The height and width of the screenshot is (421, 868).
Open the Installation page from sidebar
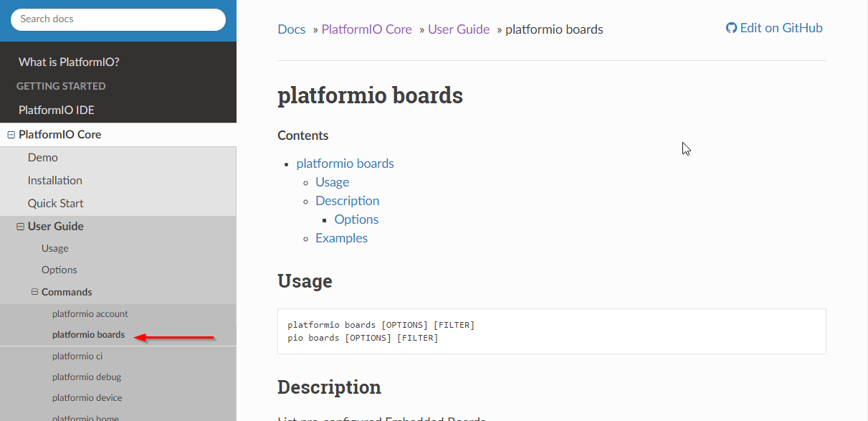(x=55, y=180)
